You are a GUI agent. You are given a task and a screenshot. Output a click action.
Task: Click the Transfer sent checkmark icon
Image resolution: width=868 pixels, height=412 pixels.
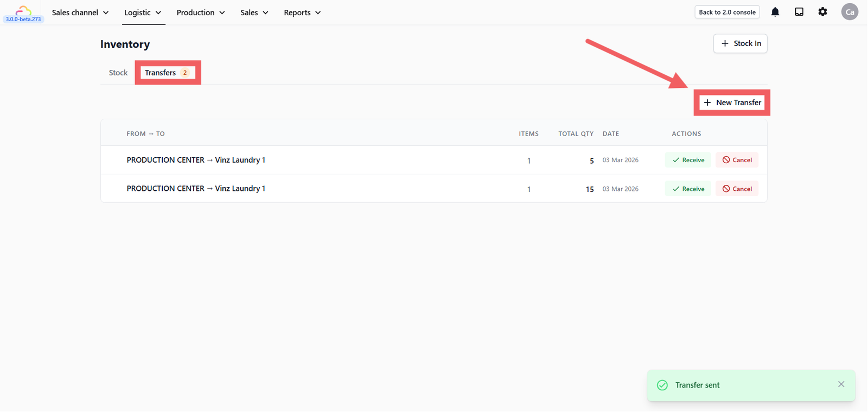click(x=662, y=385)
